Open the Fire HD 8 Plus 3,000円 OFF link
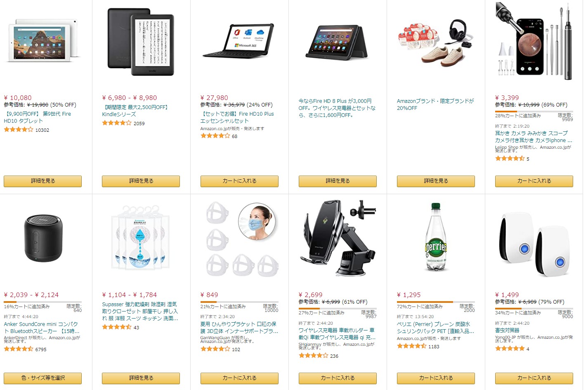This screenshot has height=390, width=588. 337,108
